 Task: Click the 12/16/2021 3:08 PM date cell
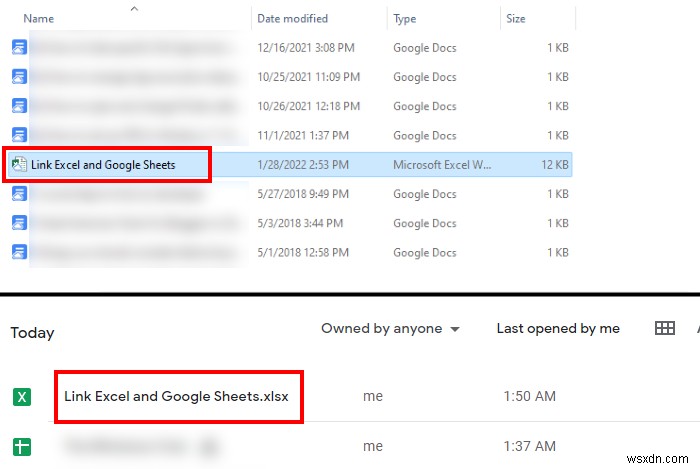pos(306,48)
